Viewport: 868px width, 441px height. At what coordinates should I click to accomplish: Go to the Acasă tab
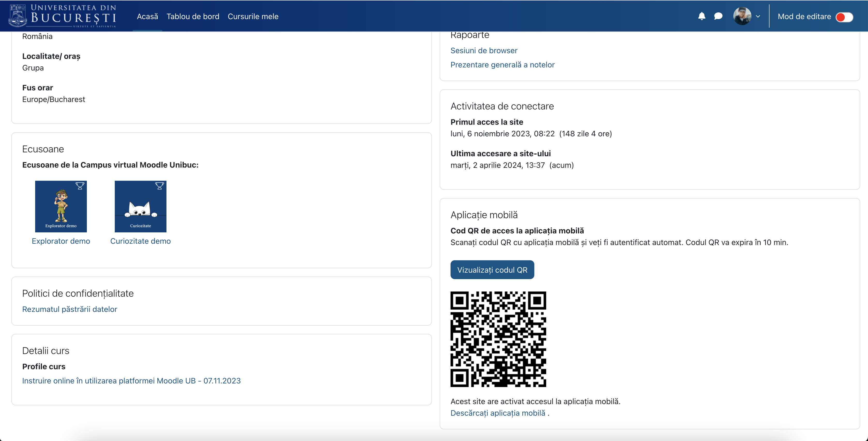pyautogui.click(x=147, y=17)
